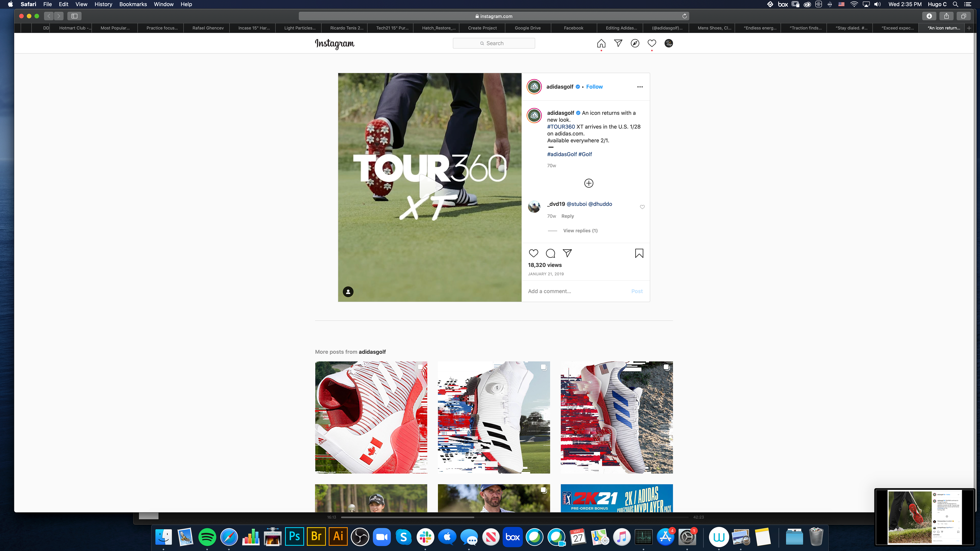This screenshot has height=551, width=980.
Task: Open Notification Center list icon
Action: (x=968, y=4)
